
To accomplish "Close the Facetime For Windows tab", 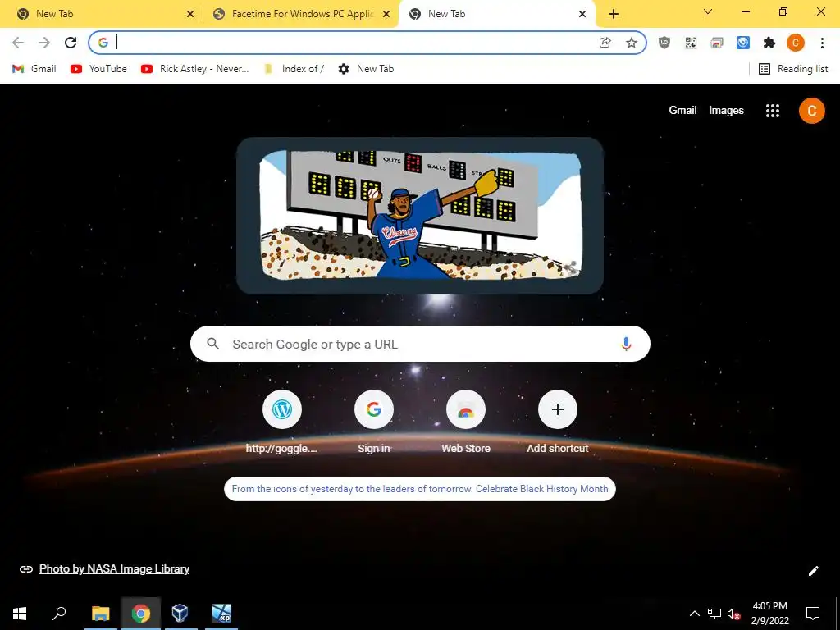I will point(386,15).
